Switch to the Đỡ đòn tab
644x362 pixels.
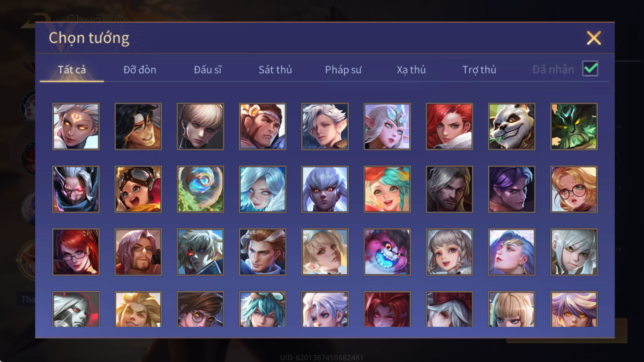(140, 70)
